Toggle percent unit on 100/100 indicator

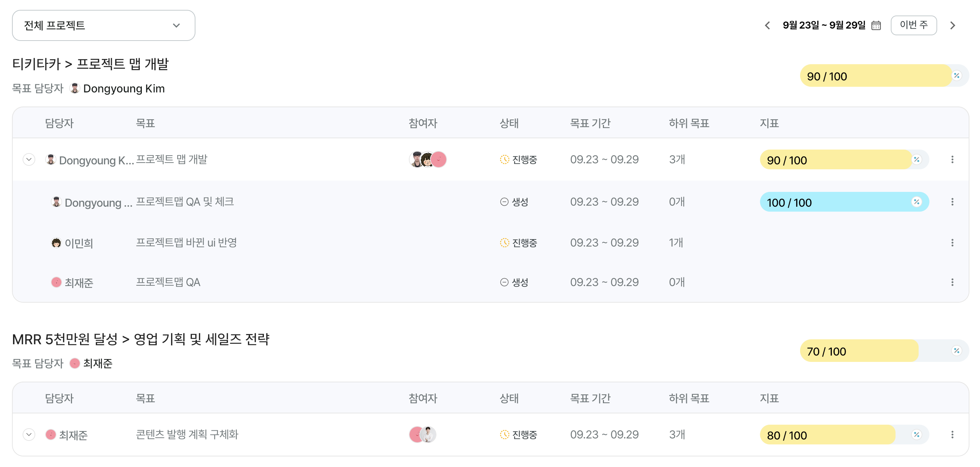[x=917, y=202]
